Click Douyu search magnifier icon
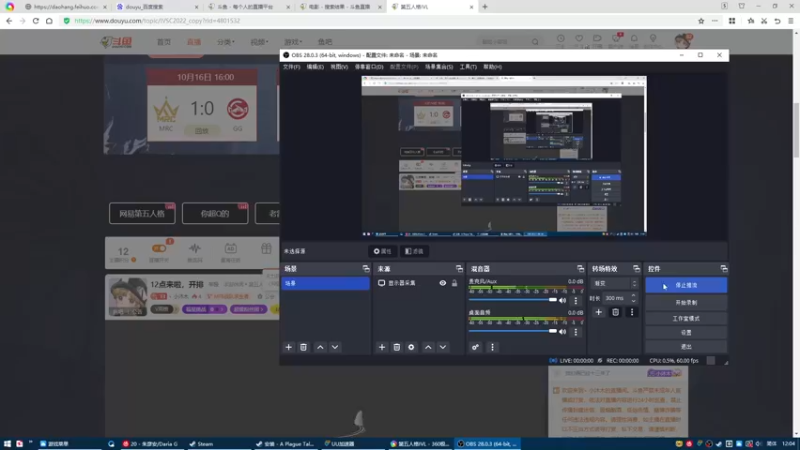This screenshot has height=450, width=800. click(535, 42)
